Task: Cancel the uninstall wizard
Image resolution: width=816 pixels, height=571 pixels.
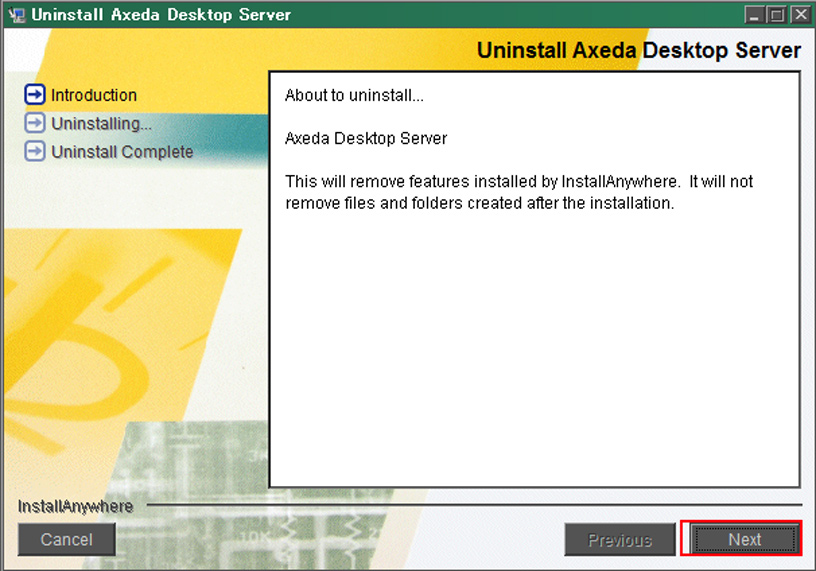Action: tap(67, 539)
